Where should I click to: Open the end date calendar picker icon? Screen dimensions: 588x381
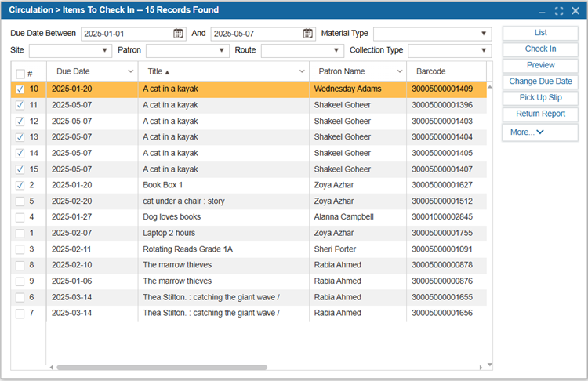[308, 34]
